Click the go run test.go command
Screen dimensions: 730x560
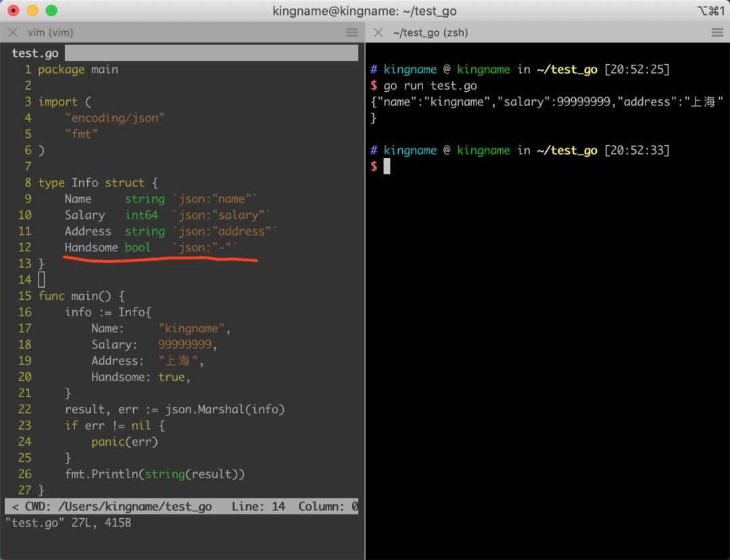[x=430, y=86]
